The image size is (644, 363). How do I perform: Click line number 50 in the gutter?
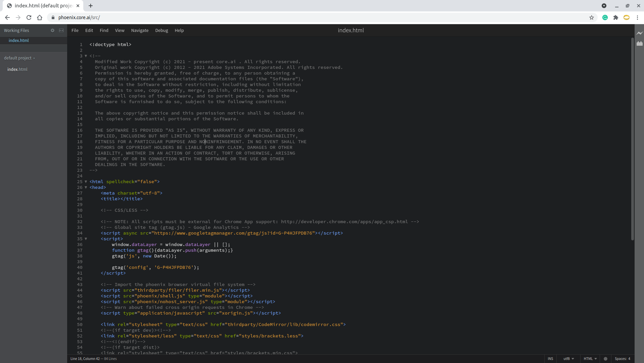coord(80,325)
